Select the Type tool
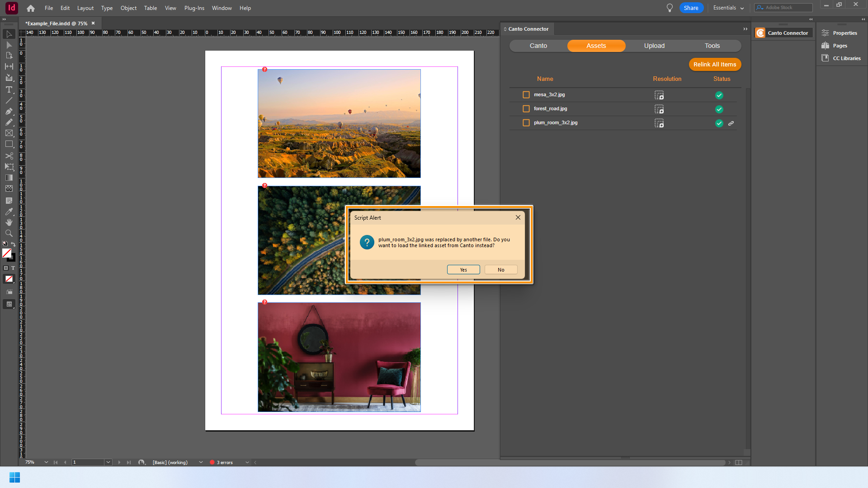 [x=9, y=89]
